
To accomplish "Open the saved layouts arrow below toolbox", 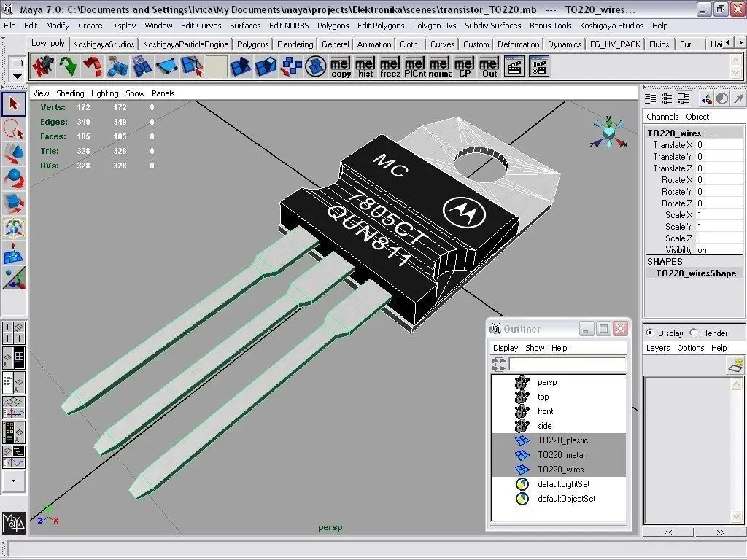I will 13,481.
